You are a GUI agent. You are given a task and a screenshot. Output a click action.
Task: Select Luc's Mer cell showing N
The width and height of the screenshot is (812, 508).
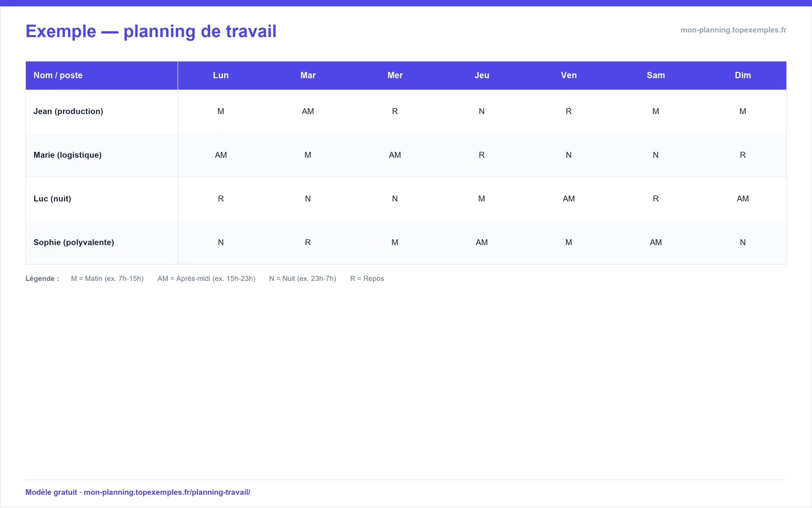pyautogui.click(x=395, y=199)
